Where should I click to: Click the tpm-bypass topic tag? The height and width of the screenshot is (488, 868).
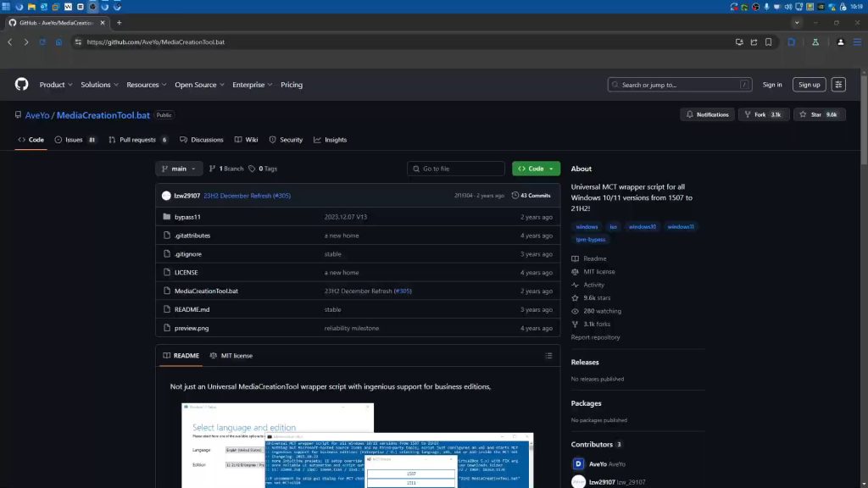[591, 240]
